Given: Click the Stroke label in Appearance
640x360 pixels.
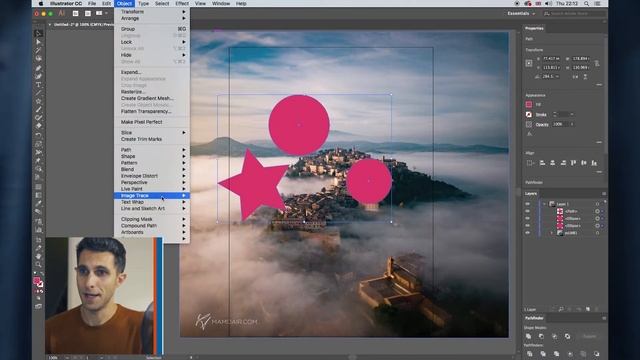Looking at the screenshot, I should tap(541, 115).
